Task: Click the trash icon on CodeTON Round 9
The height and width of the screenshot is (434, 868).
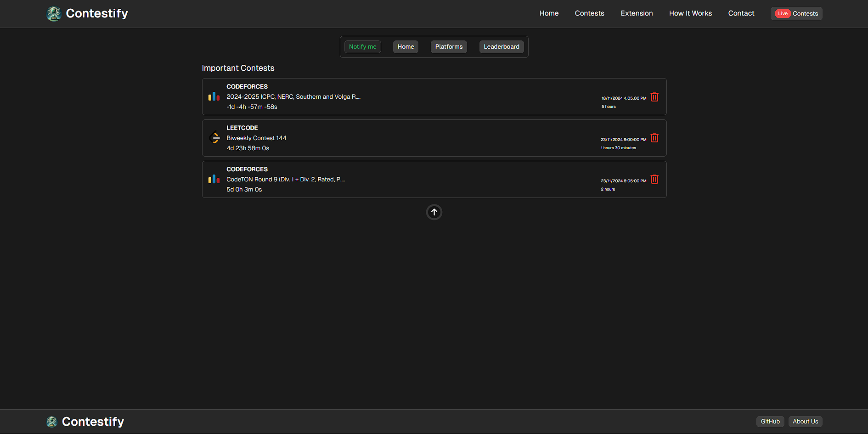Action: (x=654, y=179)
